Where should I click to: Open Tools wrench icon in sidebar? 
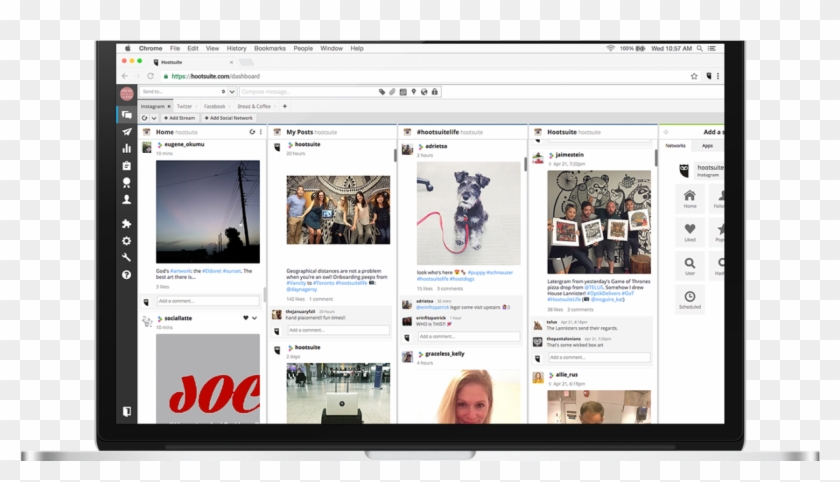coord(126,258)
